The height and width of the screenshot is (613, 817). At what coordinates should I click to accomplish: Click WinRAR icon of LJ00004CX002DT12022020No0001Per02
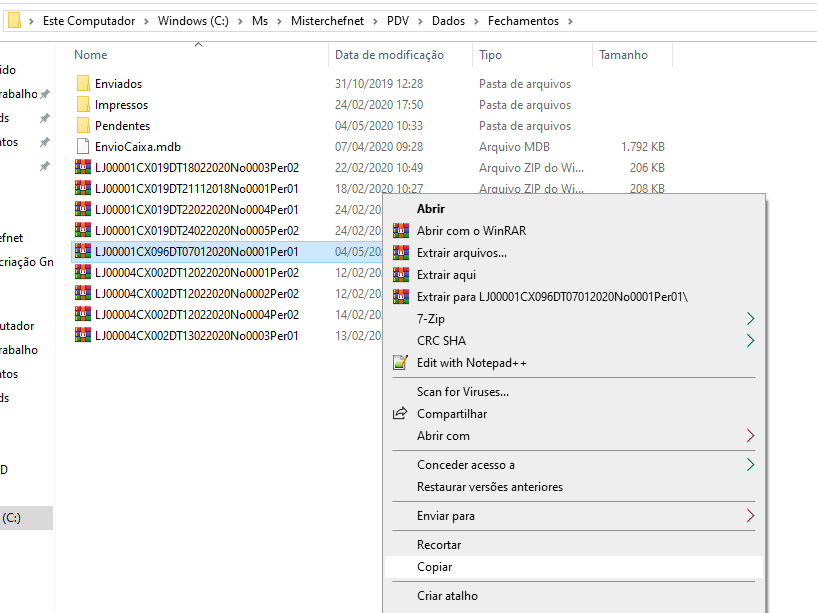[x=83, y=272]
